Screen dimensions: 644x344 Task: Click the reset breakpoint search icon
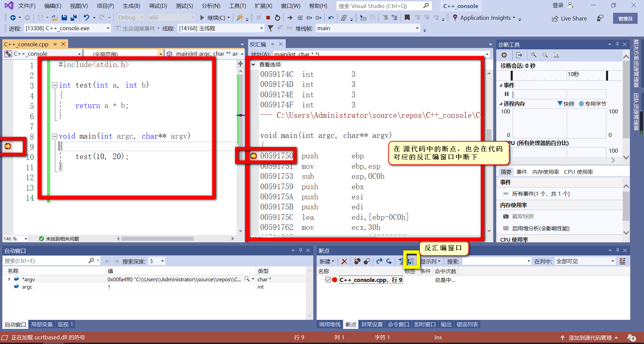[622, 261]
